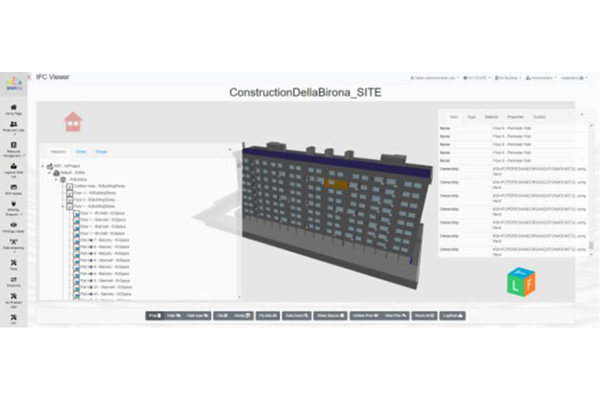Collapse the IfcProject root tree node
Screen dimensions: 600x400
click(x=43, y=166)
